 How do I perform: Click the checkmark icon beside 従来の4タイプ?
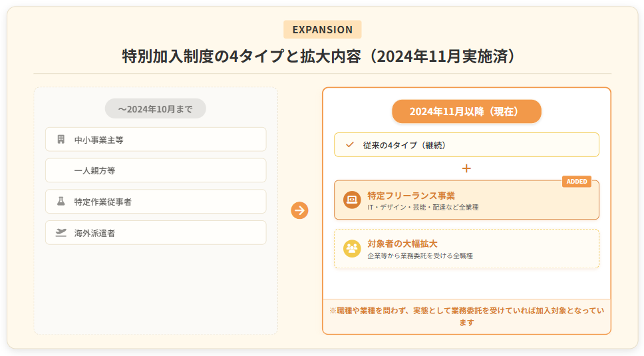click(x=350, y=144)
